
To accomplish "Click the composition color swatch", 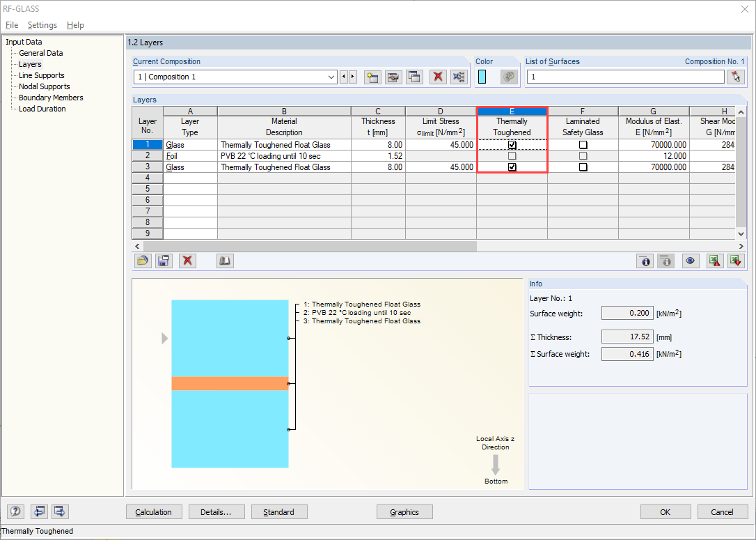I will coord(482,77).
